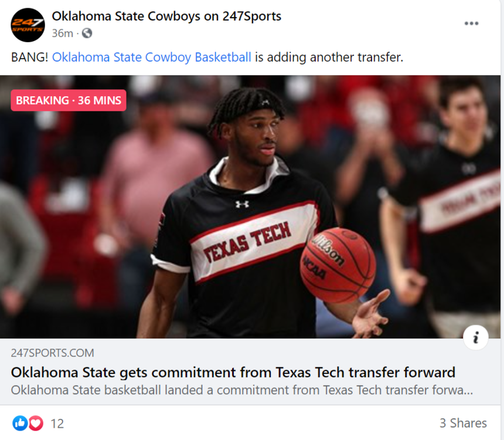Click the 247SPORTS.COM source domain

tap(52, 353)
